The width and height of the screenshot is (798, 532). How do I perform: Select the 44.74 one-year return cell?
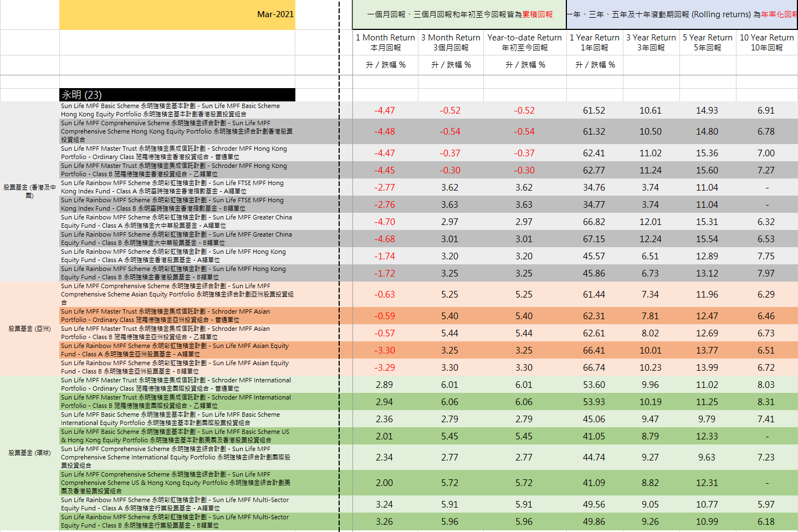[x=594, y=457]
